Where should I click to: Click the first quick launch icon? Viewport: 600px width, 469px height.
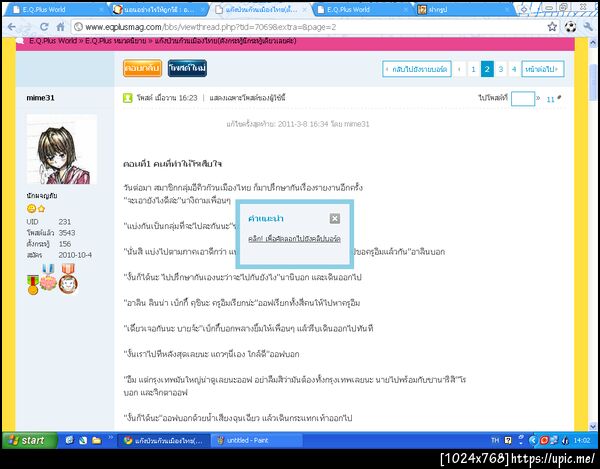click(x=69, y=440)
